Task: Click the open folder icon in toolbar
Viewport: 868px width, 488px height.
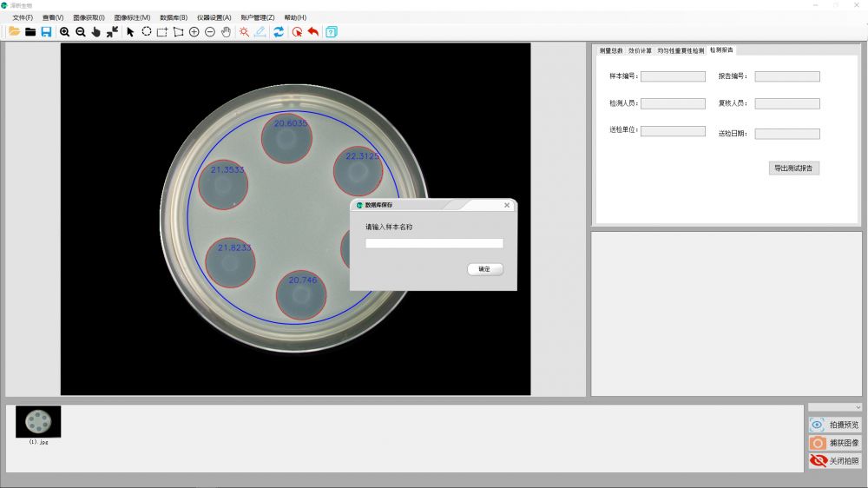Action: point(14,32)
